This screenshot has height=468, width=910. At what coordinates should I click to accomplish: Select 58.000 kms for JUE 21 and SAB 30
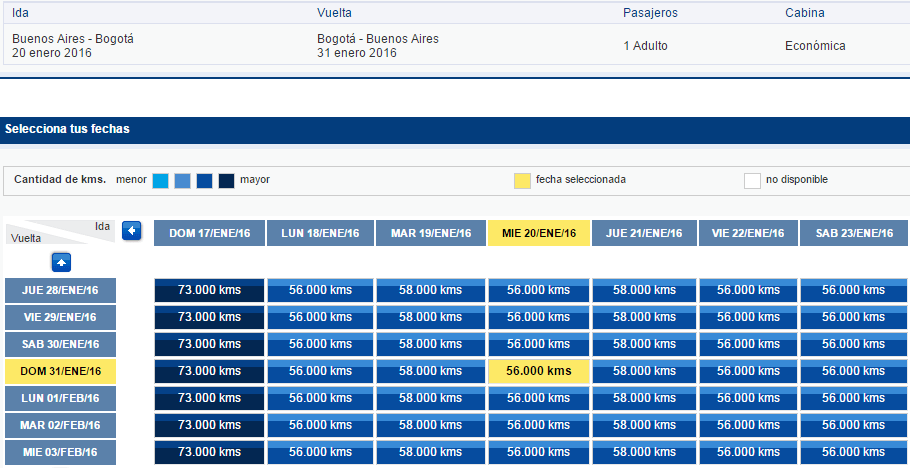coord(644,344)
